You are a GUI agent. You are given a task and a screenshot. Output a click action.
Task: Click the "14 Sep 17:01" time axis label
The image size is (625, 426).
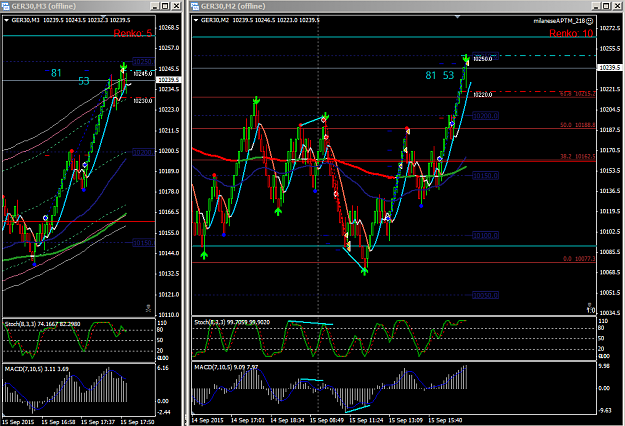(x=248, y=420)
